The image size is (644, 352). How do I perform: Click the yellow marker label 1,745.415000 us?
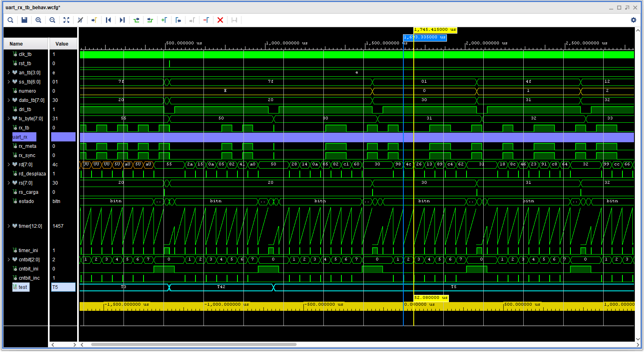(435, 30)
